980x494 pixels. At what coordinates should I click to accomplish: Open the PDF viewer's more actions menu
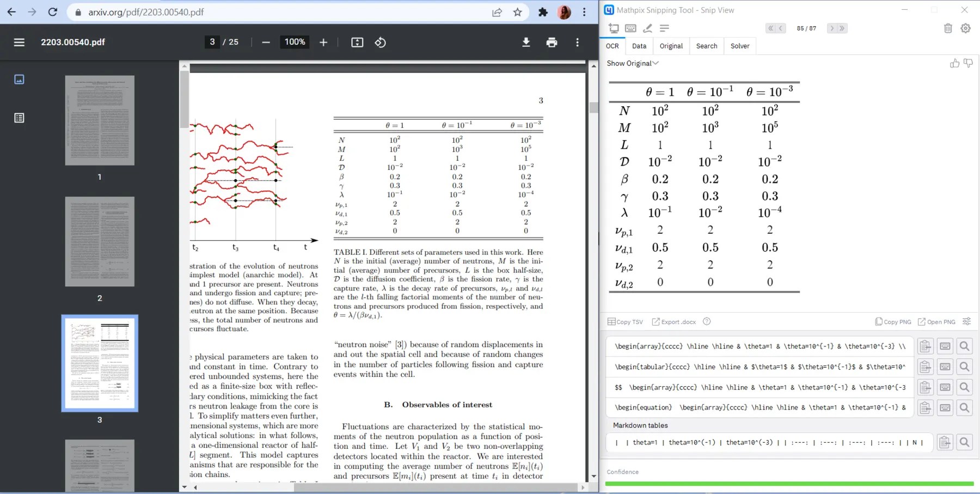pos(577,42)
